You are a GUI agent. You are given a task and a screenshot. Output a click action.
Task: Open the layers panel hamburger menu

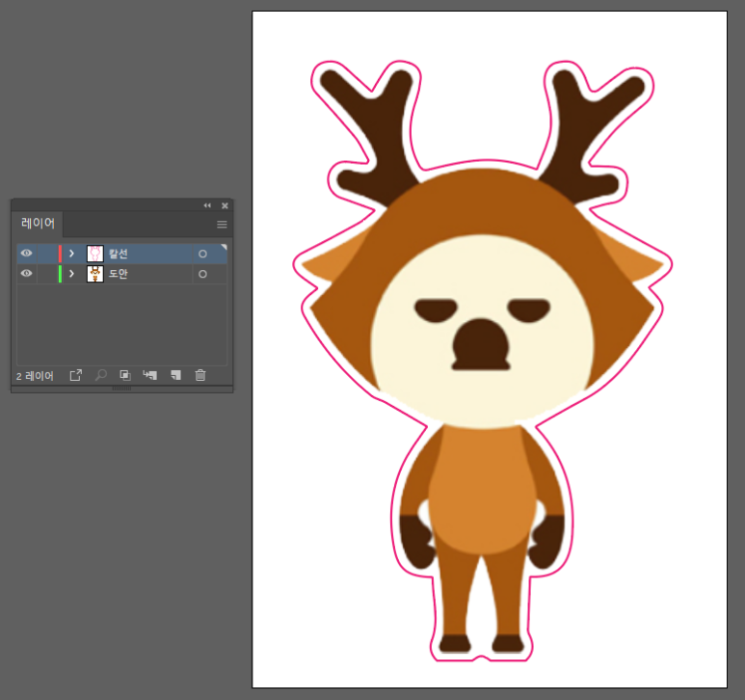point(222,225)
